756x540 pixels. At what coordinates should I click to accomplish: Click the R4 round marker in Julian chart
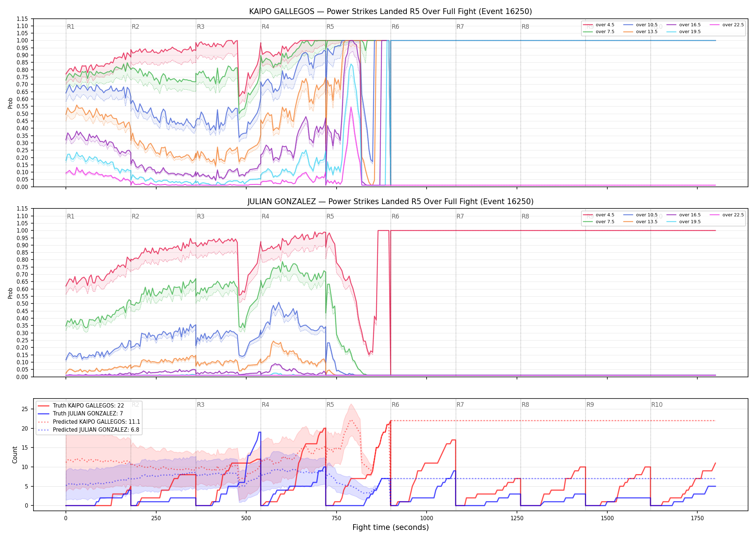coord(265,216)
